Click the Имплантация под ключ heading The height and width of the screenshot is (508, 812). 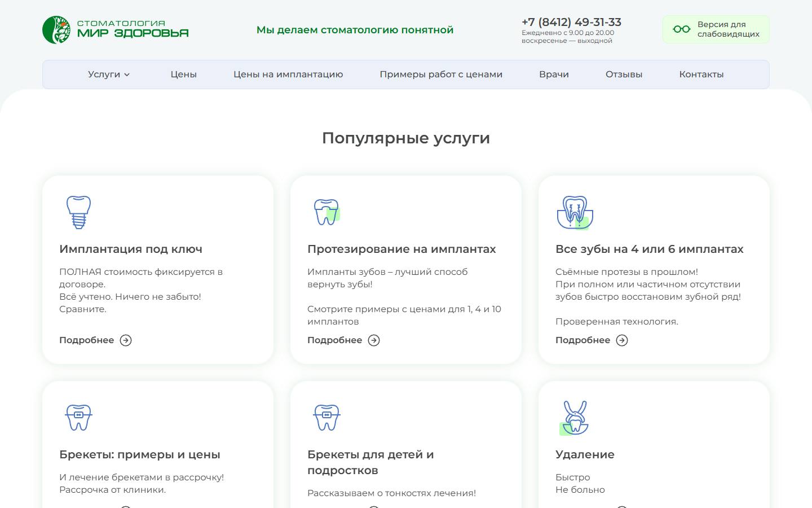click(x=131, y=249)
